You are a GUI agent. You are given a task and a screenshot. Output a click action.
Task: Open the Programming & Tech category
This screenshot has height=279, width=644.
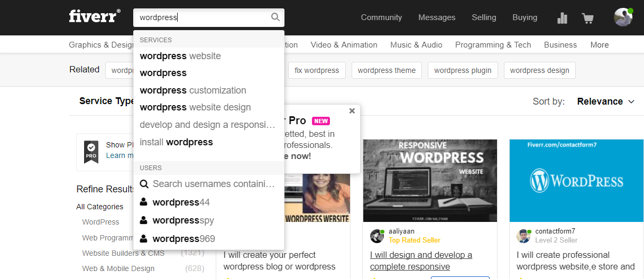pos(493,45)
